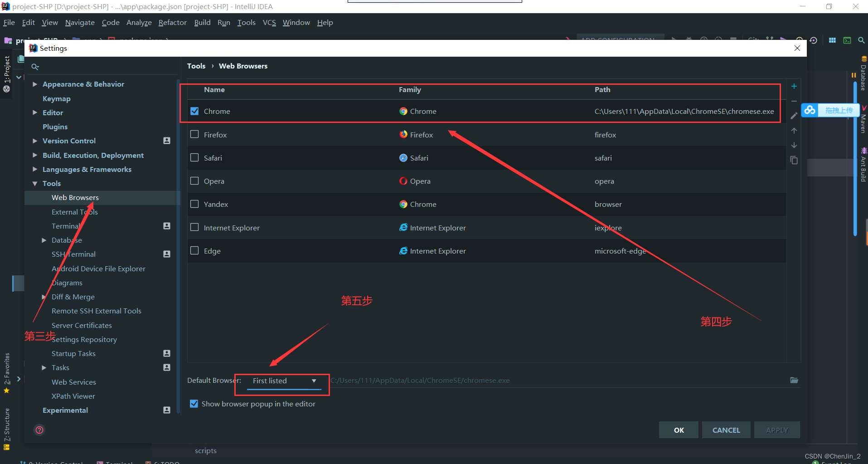Uncheck the Chrome browser checkbox
Image resolution: width=868 pixels, height=464 pixels.
coord(194,111)
